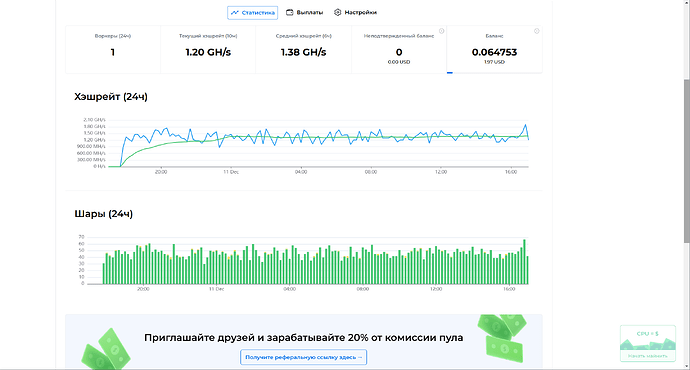The width and height of the screenshot is (690, 370).
Task: Click the green banknote icon on left banner
Action: click(x=106, y=350)
